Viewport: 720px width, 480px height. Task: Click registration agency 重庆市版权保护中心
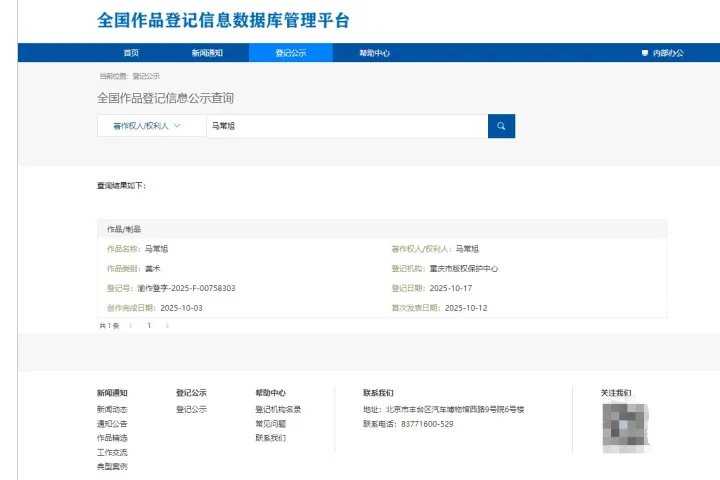[464, 269]
